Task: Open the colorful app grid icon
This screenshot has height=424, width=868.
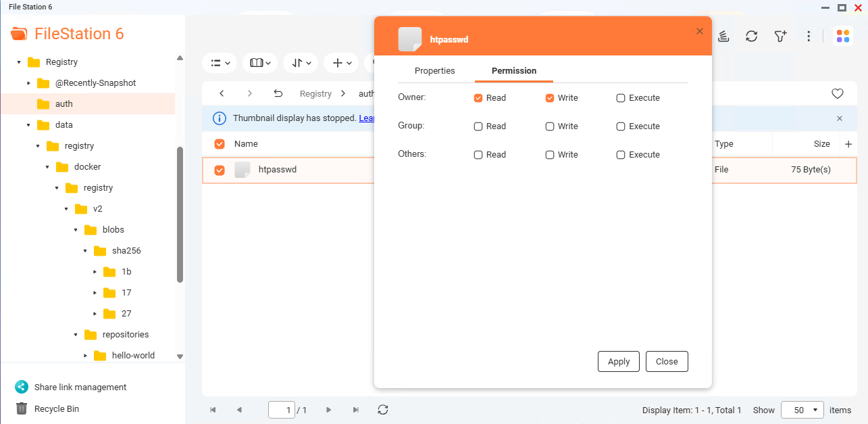Action: 843,36
